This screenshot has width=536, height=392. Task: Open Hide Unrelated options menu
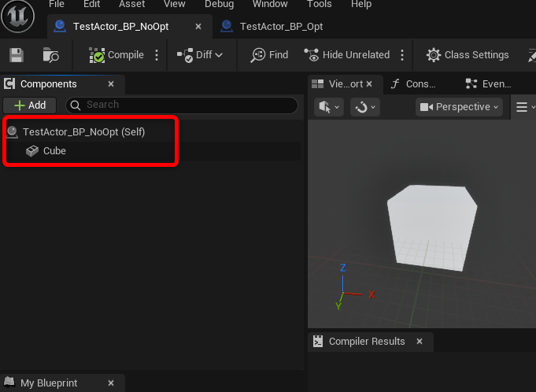[x=402, y=55]
